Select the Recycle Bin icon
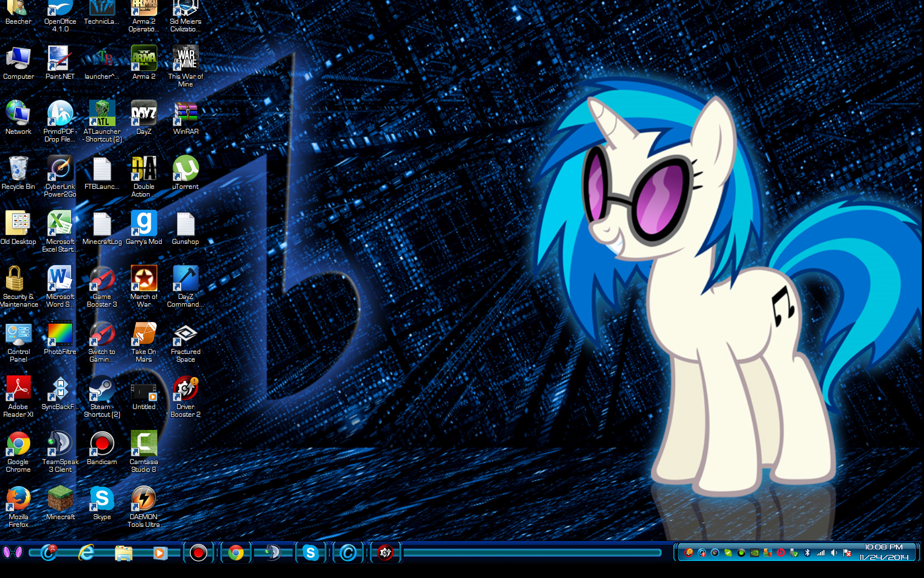Viewport: 924px width, 578px height. [x=18, y=173]
